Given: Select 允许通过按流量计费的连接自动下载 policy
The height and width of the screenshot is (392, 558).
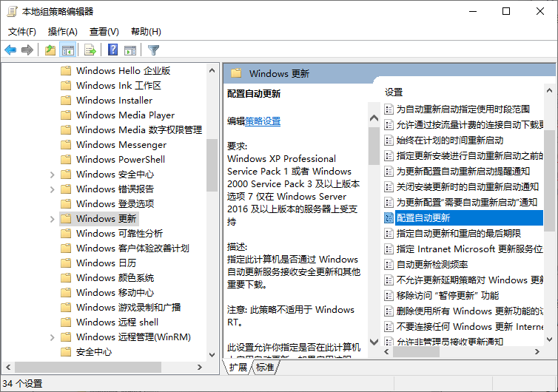Looking at the screenshot, I should tap(470, 124).
